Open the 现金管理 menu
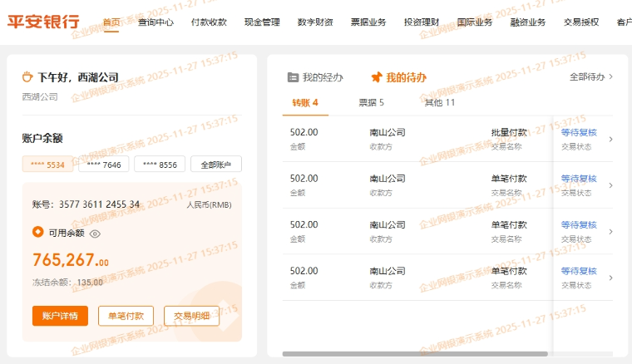The width and height of the screenshot is (632, 364). click(262, 22)
